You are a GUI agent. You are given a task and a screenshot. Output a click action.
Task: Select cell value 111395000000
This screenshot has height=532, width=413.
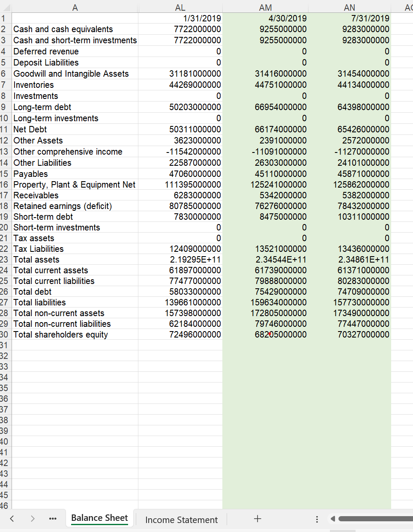tap(180, 185)
